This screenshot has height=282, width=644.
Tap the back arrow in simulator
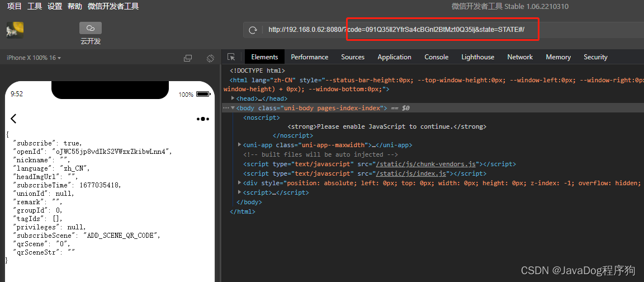13,119
